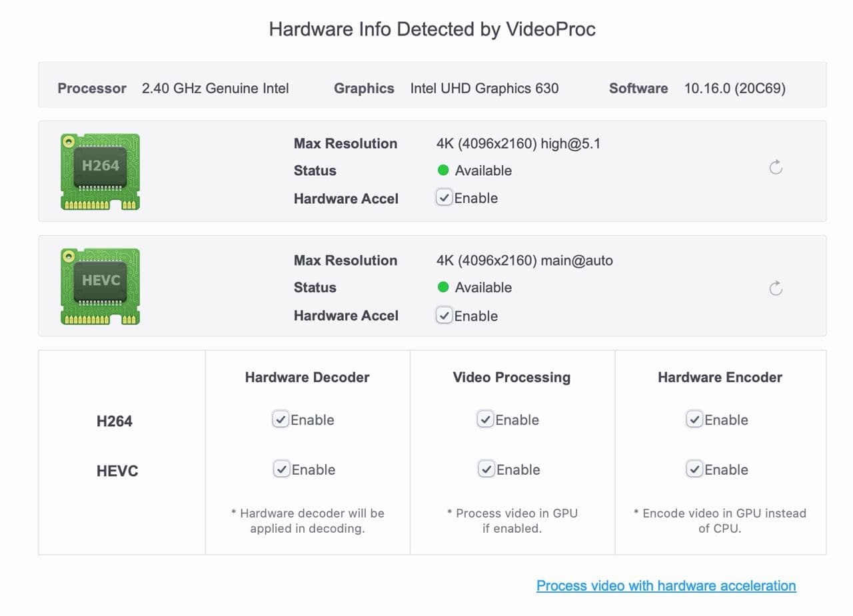Click the green HEVC Available status dot

(443, 288)
